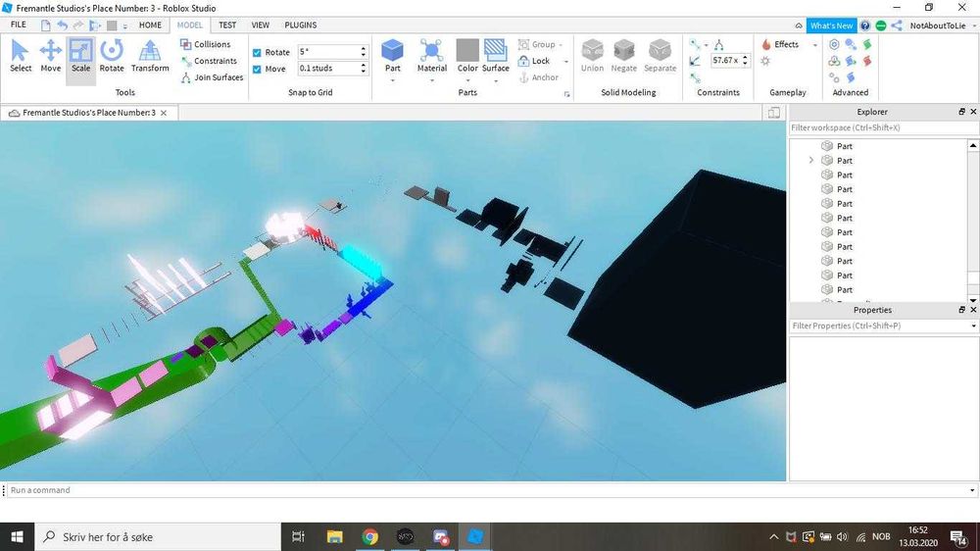Click the Share icon next to username
The width and height of the screenshot is (980, 551).
(897, 25)
